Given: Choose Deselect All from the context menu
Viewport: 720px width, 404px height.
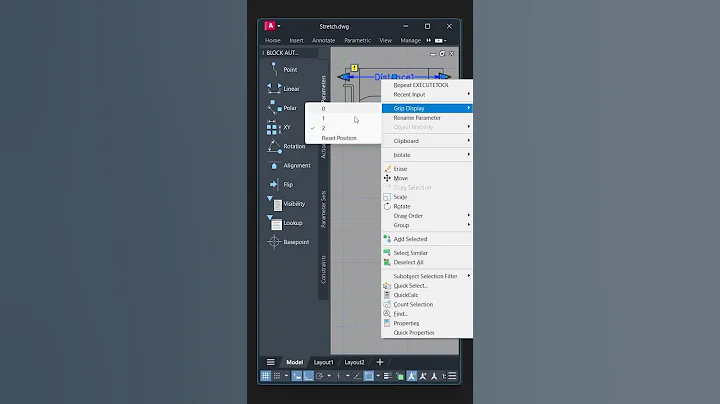Looking at the screenshot, I should point(427,263).
